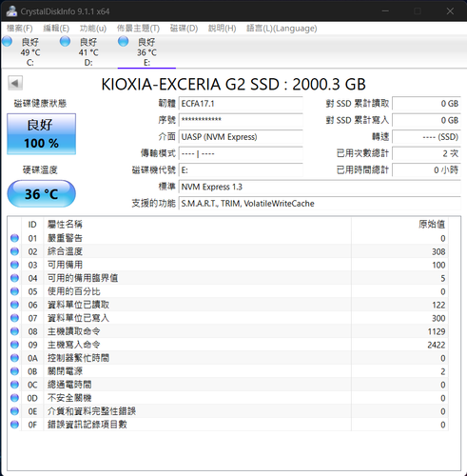Select the 嚴重警告 attribute row
The height and width of the screenshot is (476, 467).
pos(228,238)
